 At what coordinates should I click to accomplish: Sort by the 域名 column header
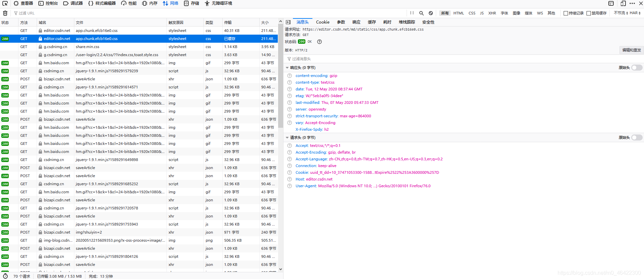(55, 23)
